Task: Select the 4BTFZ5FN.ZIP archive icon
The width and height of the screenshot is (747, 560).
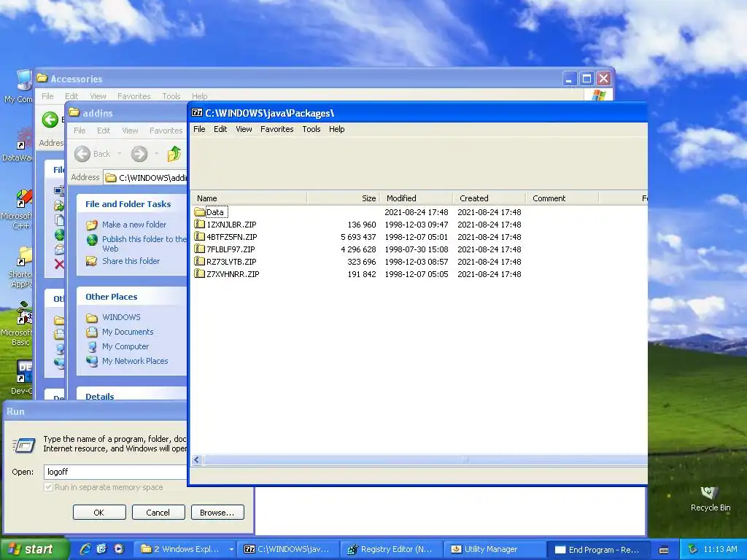Action: (200, 237)
